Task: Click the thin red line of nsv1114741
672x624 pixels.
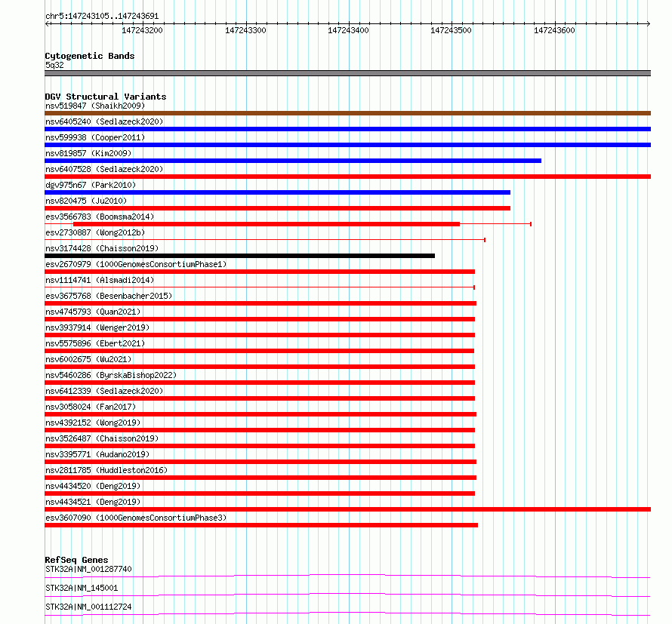Action: [260, 287]
